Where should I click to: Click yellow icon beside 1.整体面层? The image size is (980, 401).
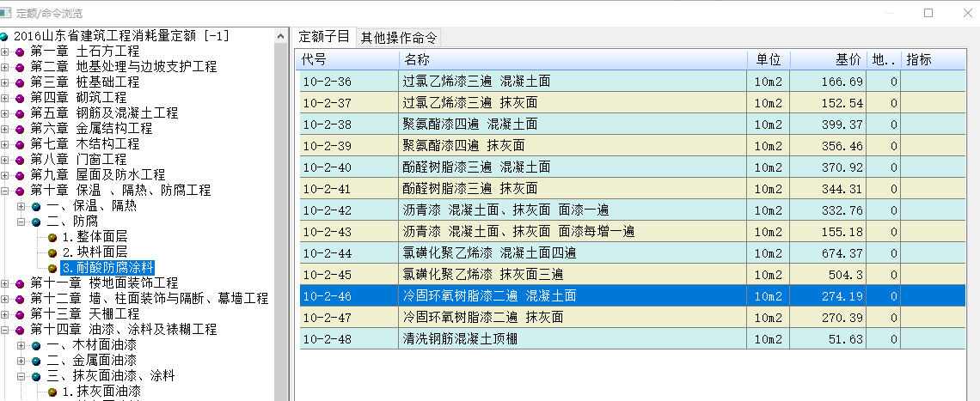pos(52,237)
